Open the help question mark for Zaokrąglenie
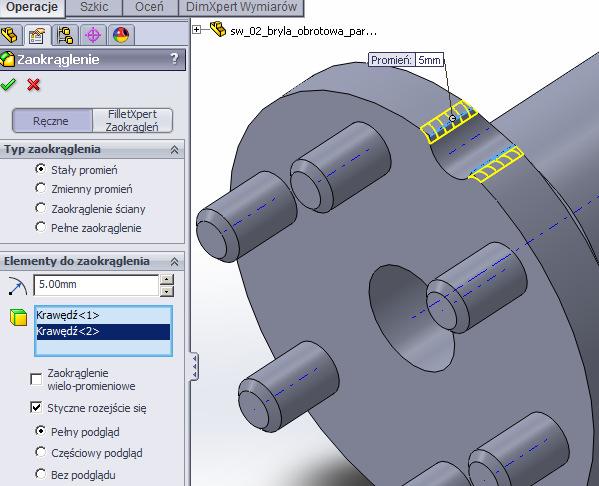Viewport: 599px width, 486px height. [x=174, y=58]
